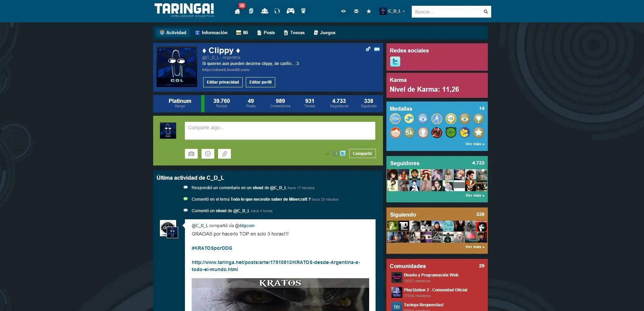This screenshot has width=644, height=311.
Task: Click the star favorites icon in header
Action: pyautogui.click(x=369, y=11)
